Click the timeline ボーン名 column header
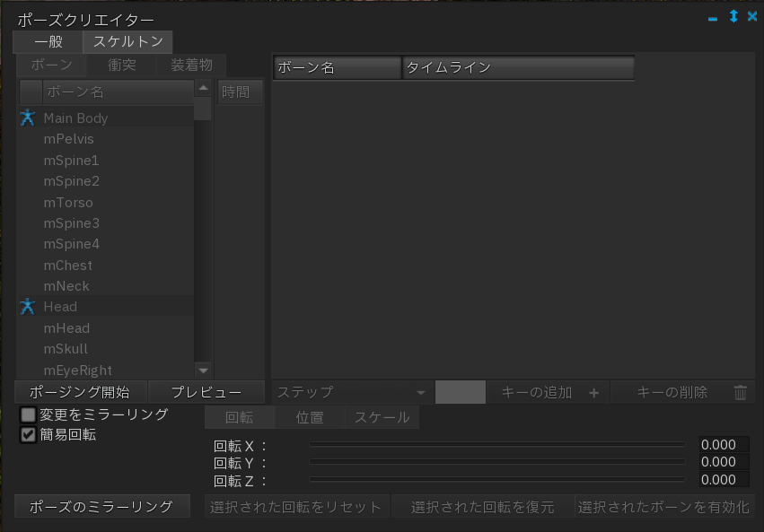Viewport: 764px width, 532px height. tap(338, 67)
